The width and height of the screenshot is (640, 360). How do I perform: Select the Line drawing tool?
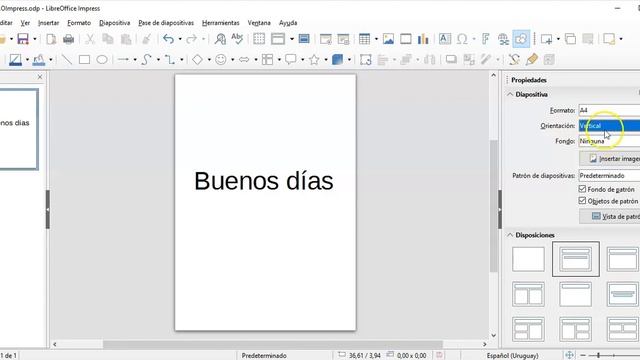tap(67, 60)
